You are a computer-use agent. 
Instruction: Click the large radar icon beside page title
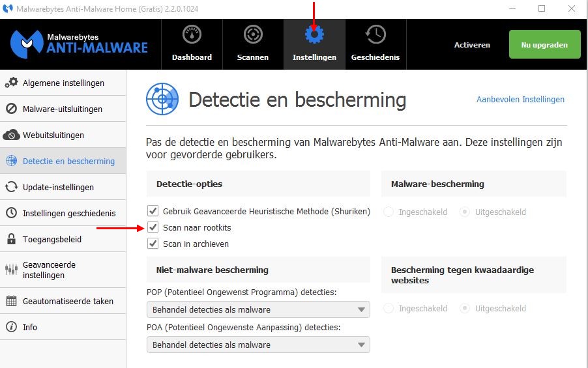click(x=162, y=99)
